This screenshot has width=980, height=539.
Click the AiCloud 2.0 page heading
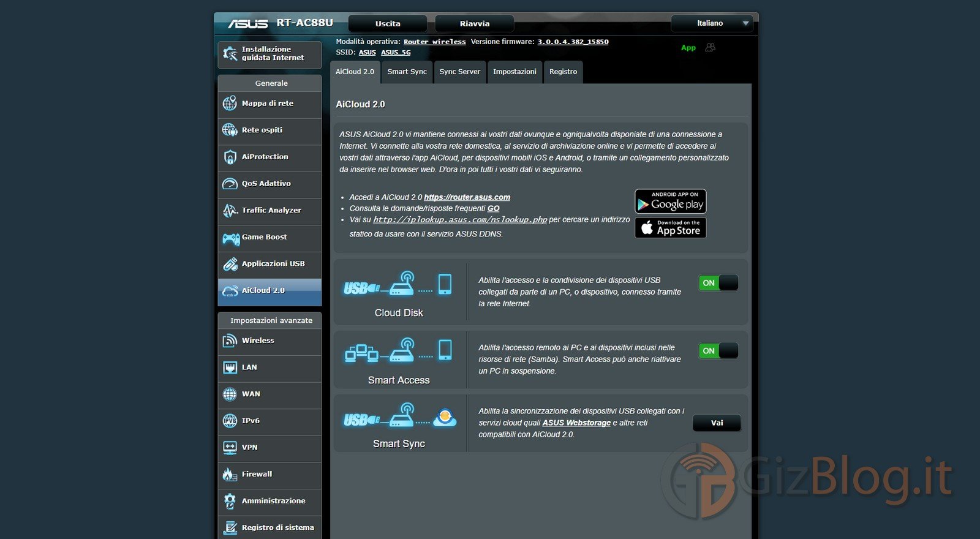tap(360, 105)
